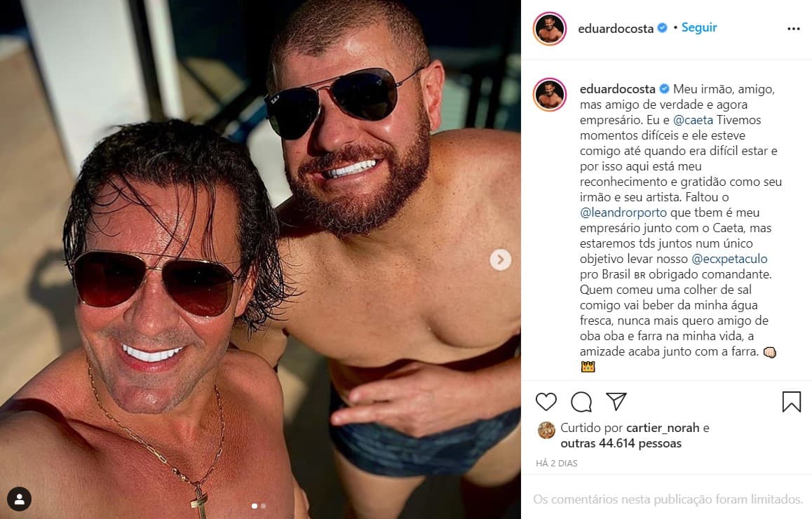The width and height of the screenshot is (812, 519).
Task: Share the post with the paper plane icon
Action: 616,401
